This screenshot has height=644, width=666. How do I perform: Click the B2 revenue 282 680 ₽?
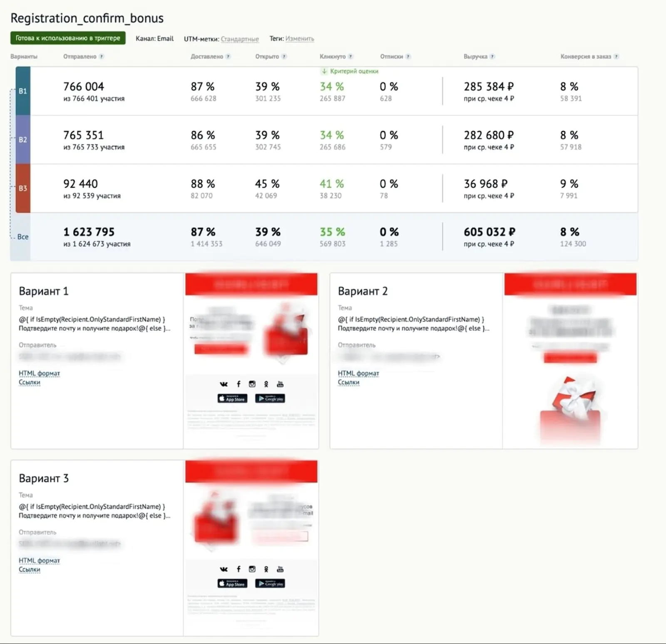point(489,135)
